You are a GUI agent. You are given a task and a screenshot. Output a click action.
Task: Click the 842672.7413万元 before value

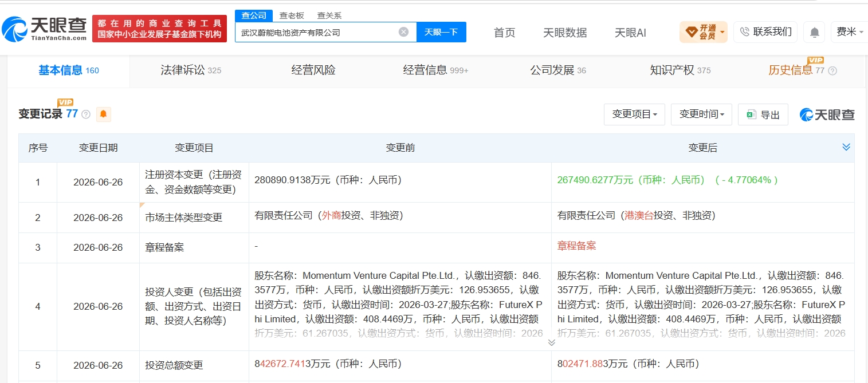click(x=328, y=364)
